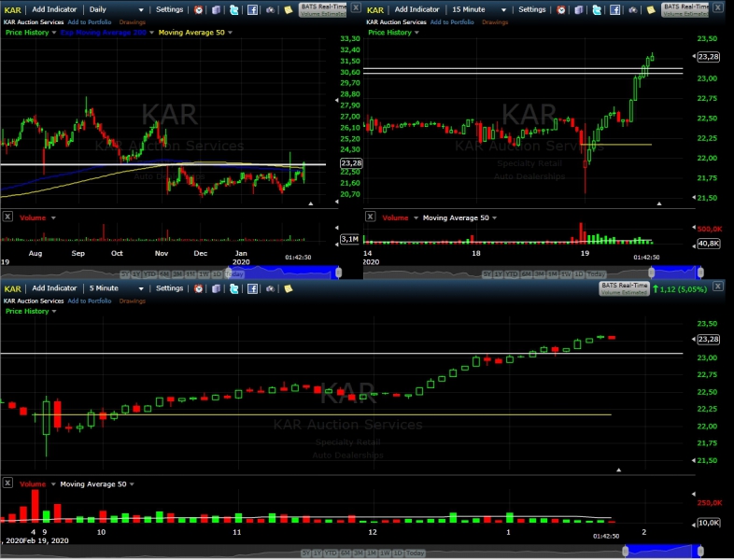This screenshot has height=560, width=734.
Task: Share 5 Minute chart via the Twitter icon
Action: point(234,288)
